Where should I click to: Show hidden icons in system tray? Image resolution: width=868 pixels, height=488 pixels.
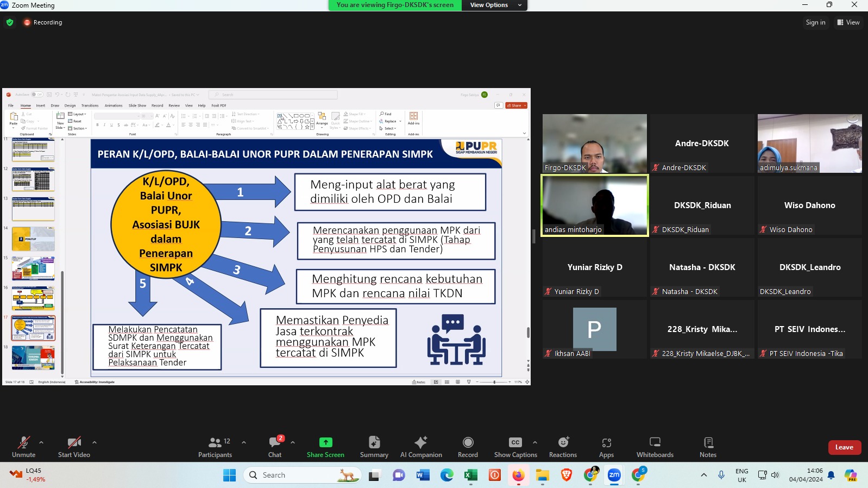coord(704,475)
